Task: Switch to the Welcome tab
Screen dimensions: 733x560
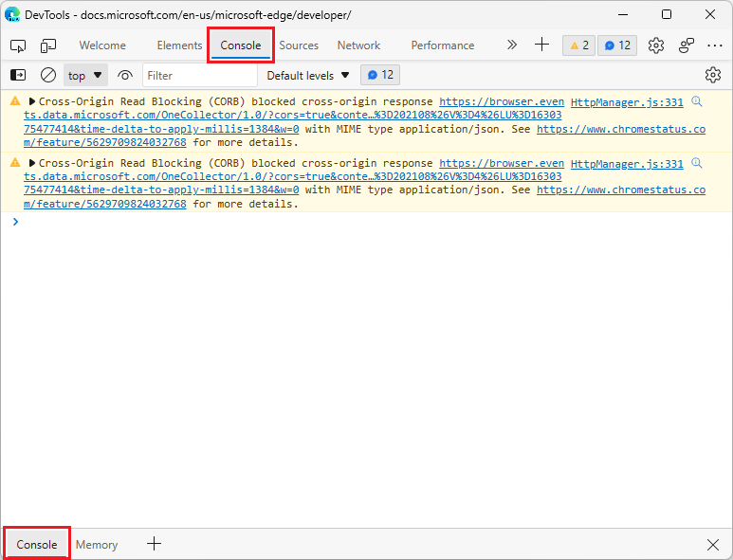Action: (102, 45)
